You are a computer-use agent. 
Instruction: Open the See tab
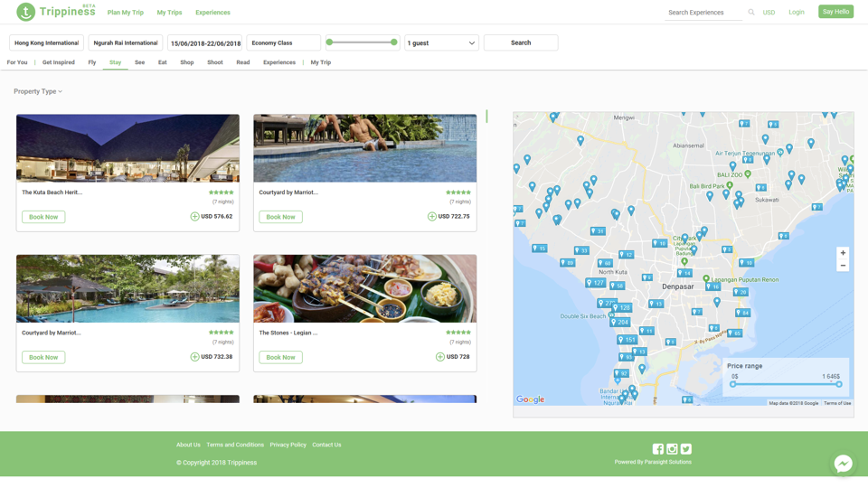point(139,62)
